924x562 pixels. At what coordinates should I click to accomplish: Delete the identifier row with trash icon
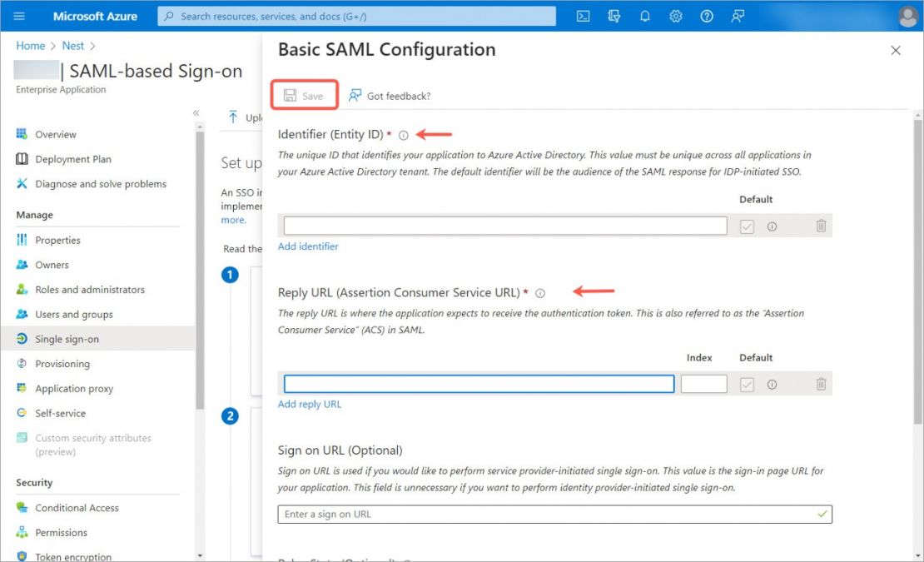(x=821, y=226)
